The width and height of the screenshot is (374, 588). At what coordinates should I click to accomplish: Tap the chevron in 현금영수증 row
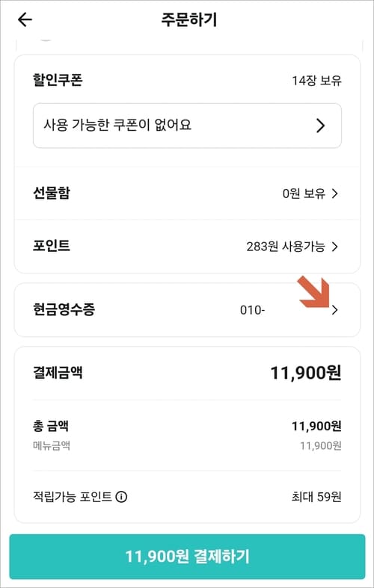click(x=334, y=310)
